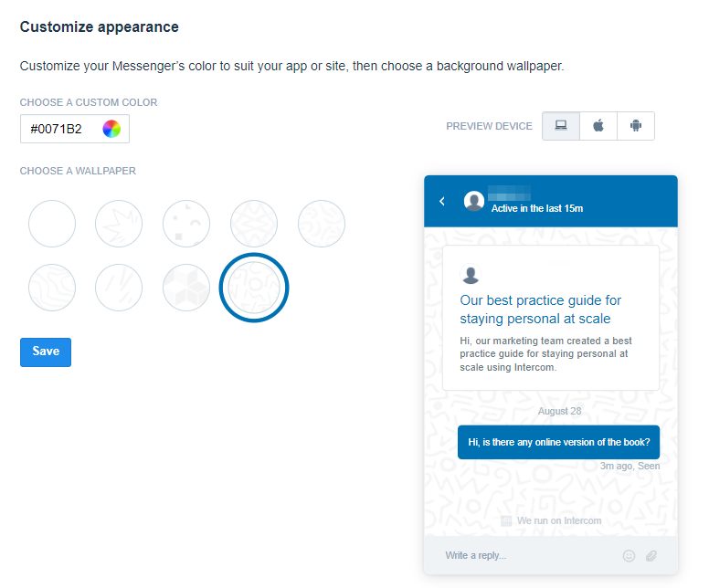Click the teammate avatar in messenger header
Screen dimensions: 709x588
(x=474, y=201)
